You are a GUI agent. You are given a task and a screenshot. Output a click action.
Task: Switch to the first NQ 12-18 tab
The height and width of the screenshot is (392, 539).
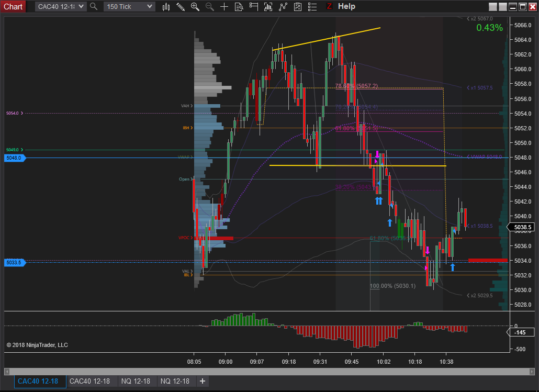click(136, 381)
